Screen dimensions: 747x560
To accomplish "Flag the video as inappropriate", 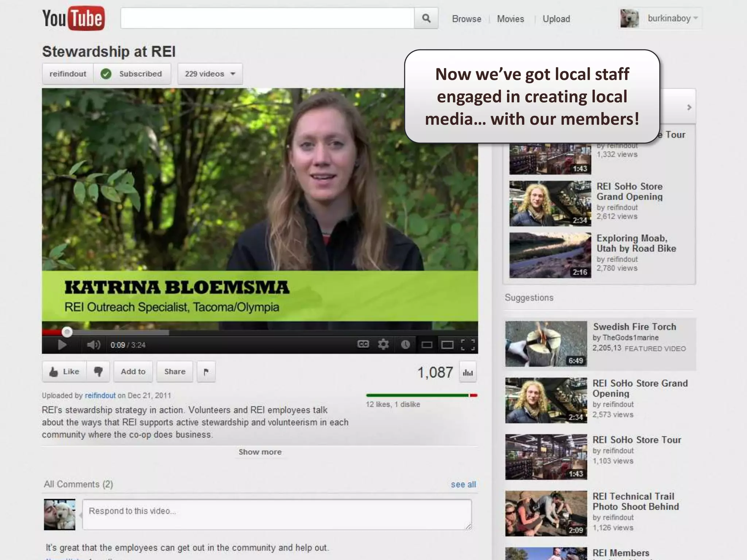I will tap(206, 372).
